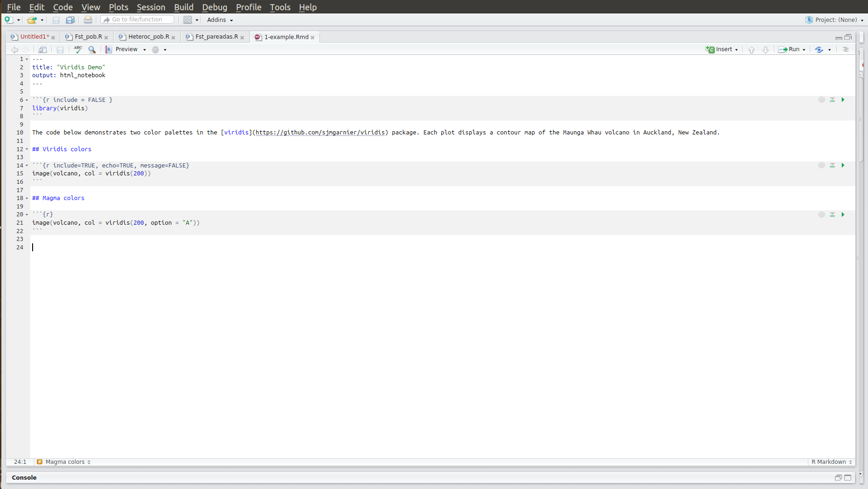This screenshot has width=868, height=489.
Task: Run spell check on the document
Action: (78, 49)
